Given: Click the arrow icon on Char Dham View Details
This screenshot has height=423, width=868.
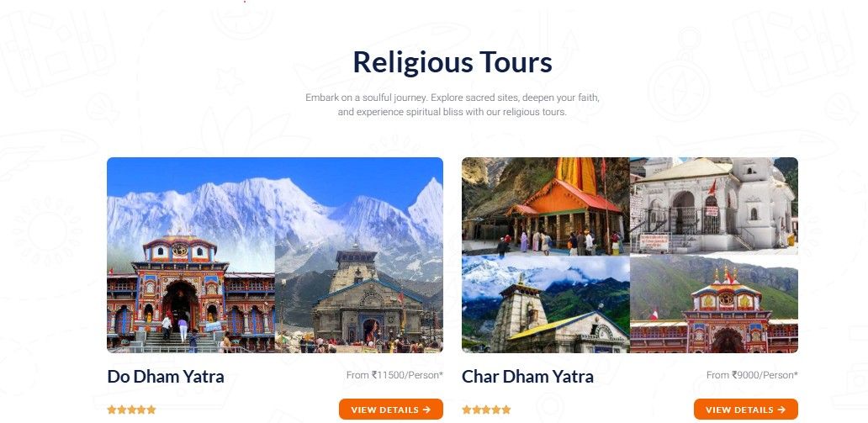Looking at the screenshot, I should (x=781, y=410).
